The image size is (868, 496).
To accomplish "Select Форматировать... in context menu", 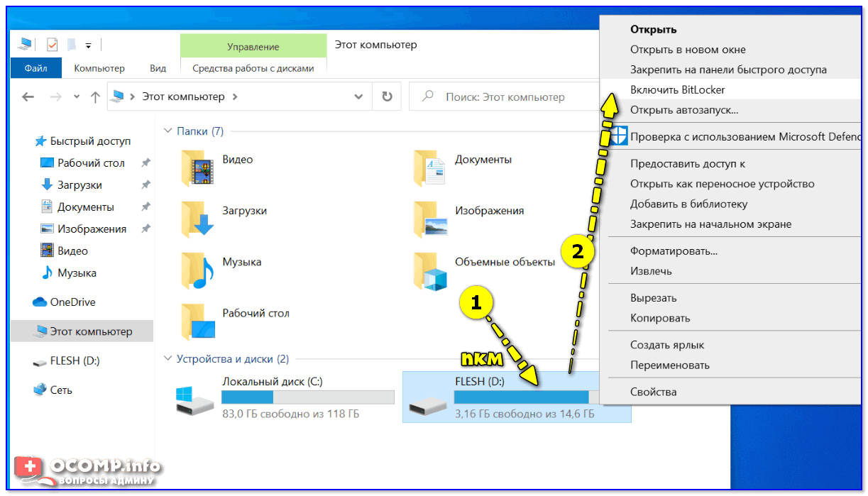I will 674,251.
